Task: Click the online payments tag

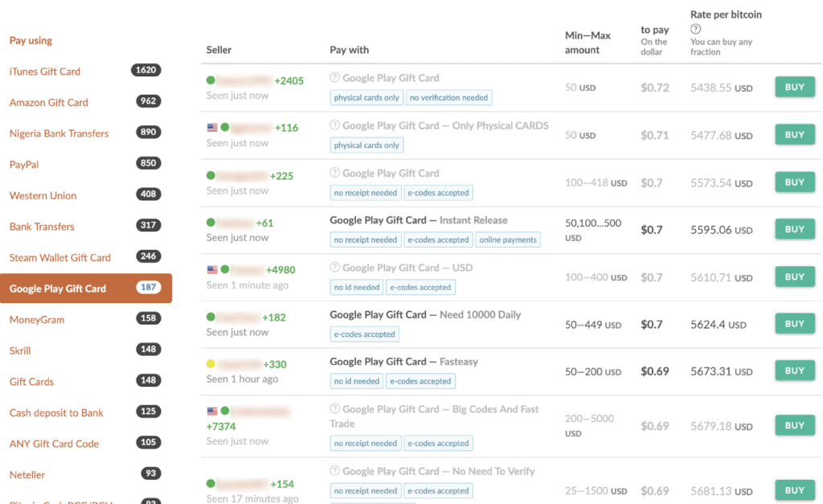Action: 508,240
